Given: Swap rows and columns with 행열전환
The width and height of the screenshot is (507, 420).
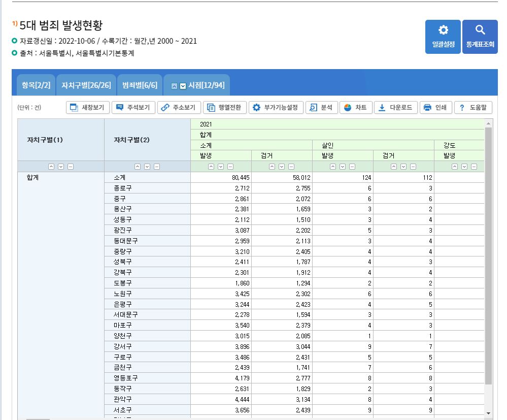Looking at the screenshot, I should (225, 108).
